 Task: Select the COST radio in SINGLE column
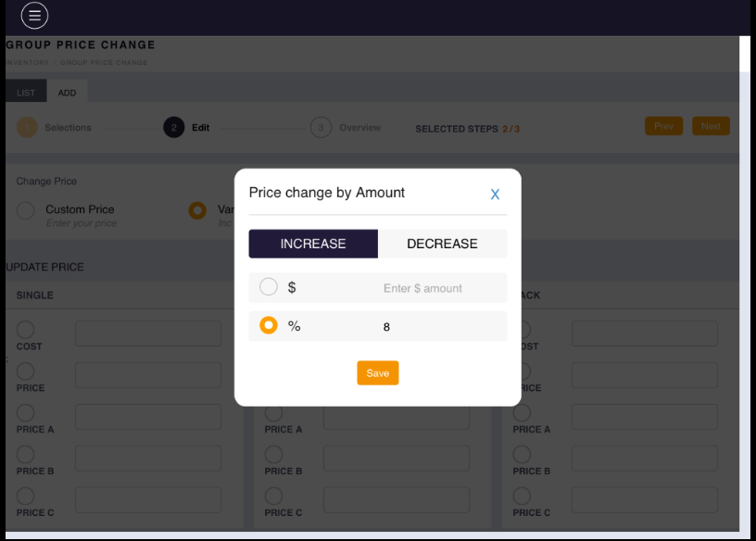pos(26,330)
